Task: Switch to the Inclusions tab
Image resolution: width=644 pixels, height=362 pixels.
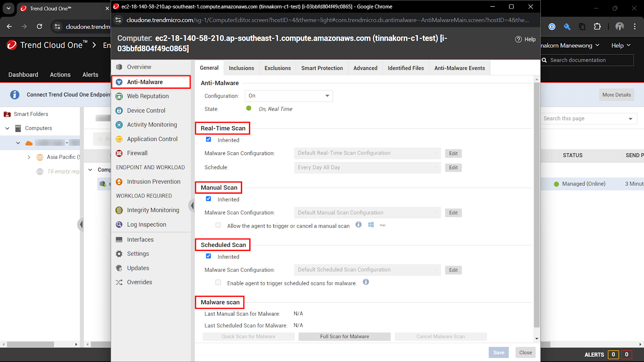Action: pos(241,68)
